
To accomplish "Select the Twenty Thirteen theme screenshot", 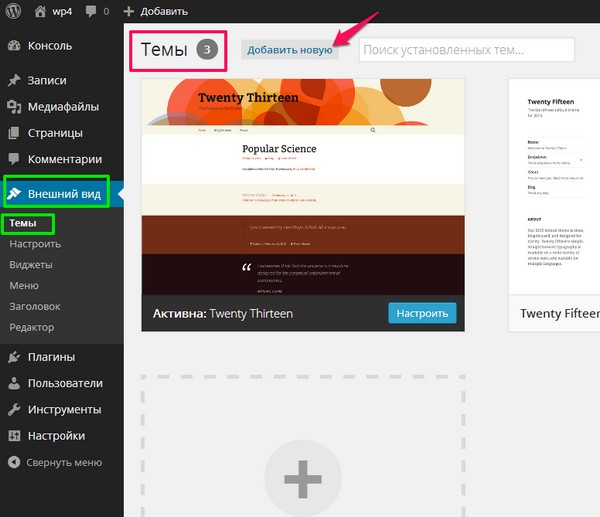I will click(x=304, y=187).
